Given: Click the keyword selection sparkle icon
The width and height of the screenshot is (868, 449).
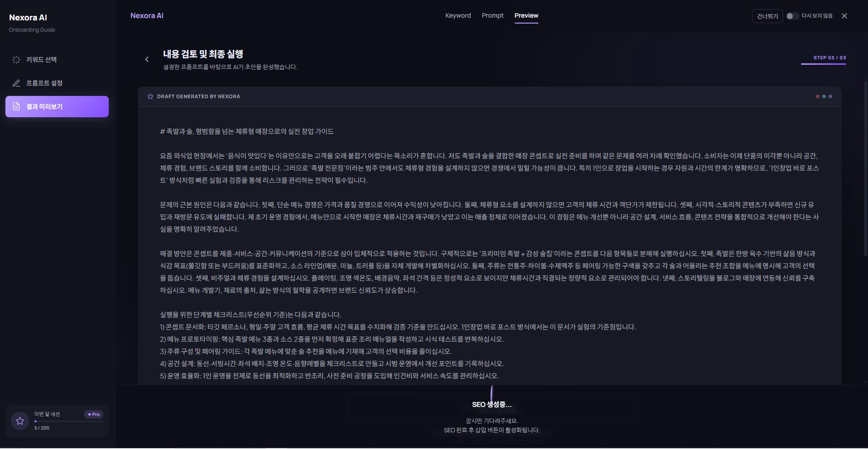Looking at the screenshot, I should coord(16,60).
